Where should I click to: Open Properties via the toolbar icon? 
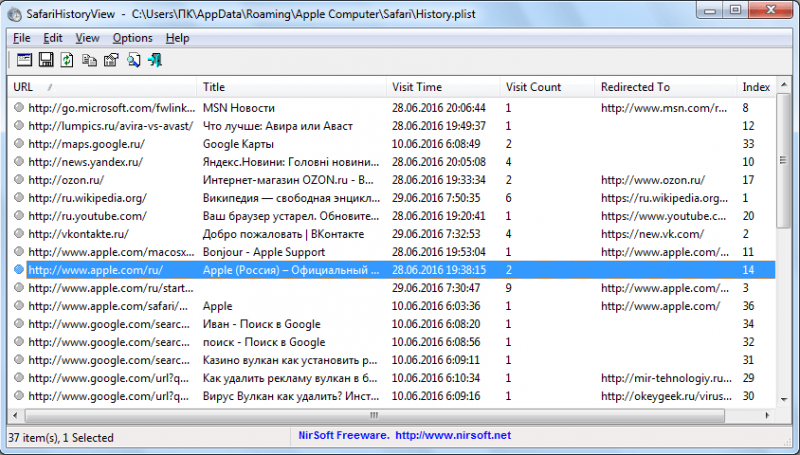click(x=110, y=60)
